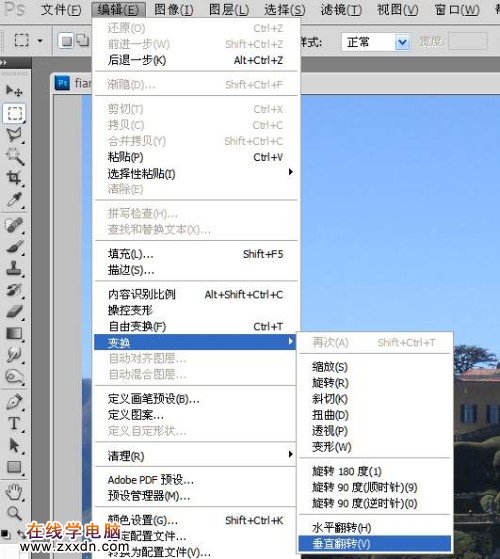Viewport: 500px width, 559px height.
Task: Select the Zoom tool
Action: pyautogui.click(x=14, y=513)
